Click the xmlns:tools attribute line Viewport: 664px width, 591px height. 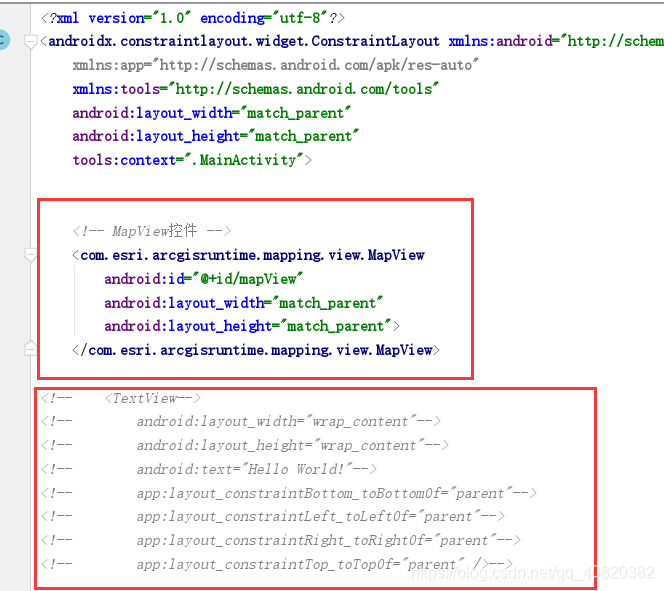[255, 89]
